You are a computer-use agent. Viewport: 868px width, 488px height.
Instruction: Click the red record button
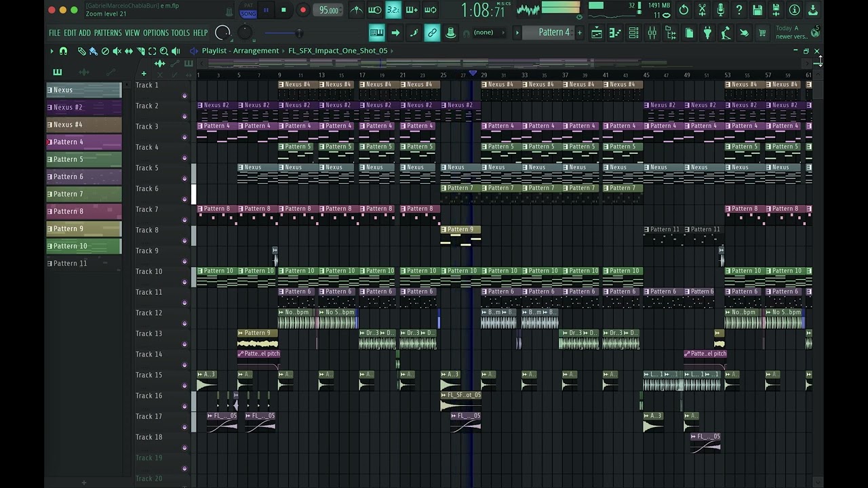point(303,10)
